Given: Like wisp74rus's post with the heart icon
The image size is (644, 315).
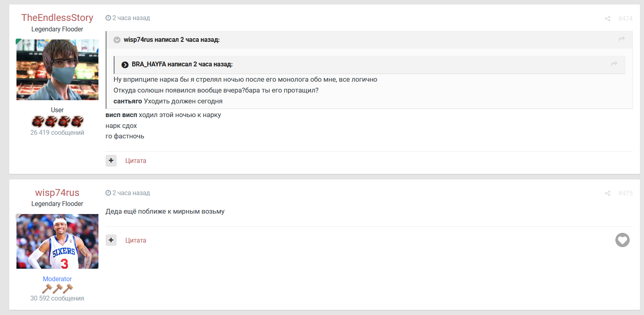Looking at the screenshot, I should [622, 240].
